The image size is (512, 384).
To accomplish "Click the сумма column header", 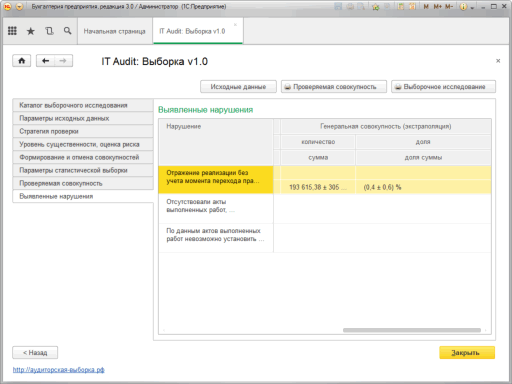I will pyautogui.click(x=318, y=157).
